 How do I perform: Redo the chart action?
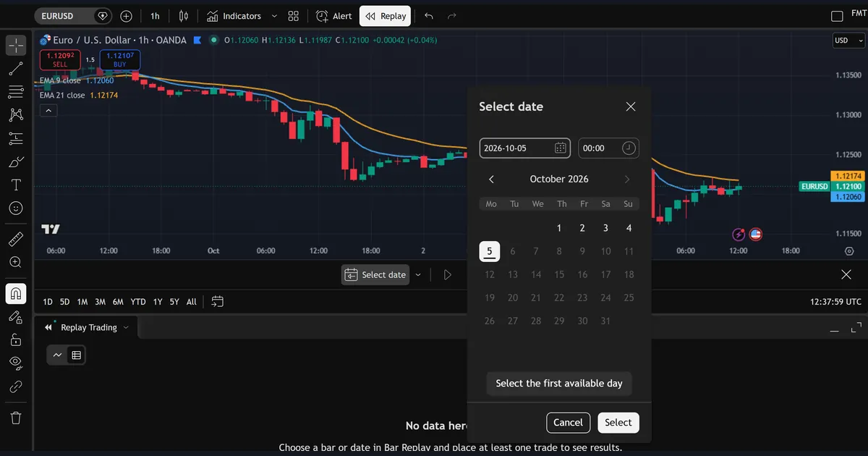(x=452, y=16)
